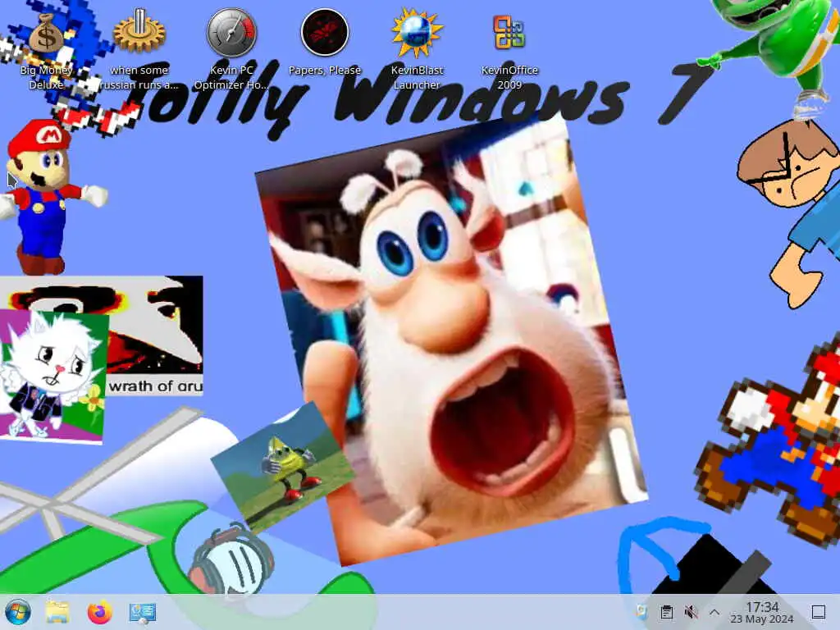
Task: Click the colorful tray icon left of clipboard
Action: pos(641,612)
